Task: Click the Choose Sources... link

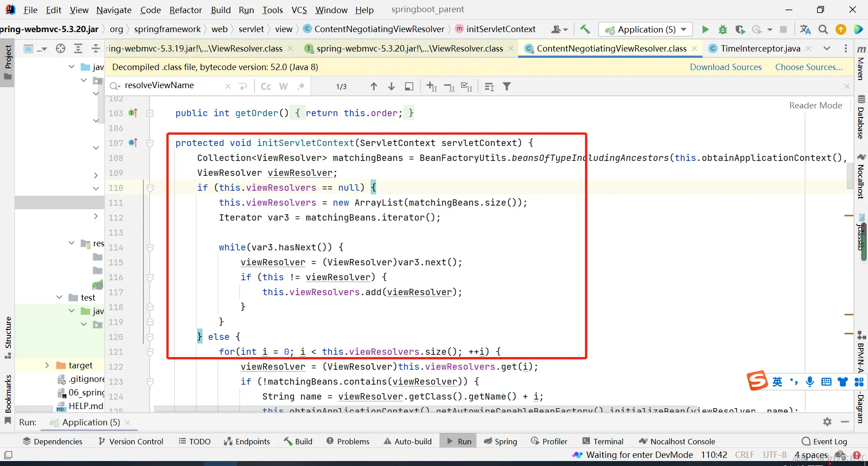Action: tap(809, 67)
